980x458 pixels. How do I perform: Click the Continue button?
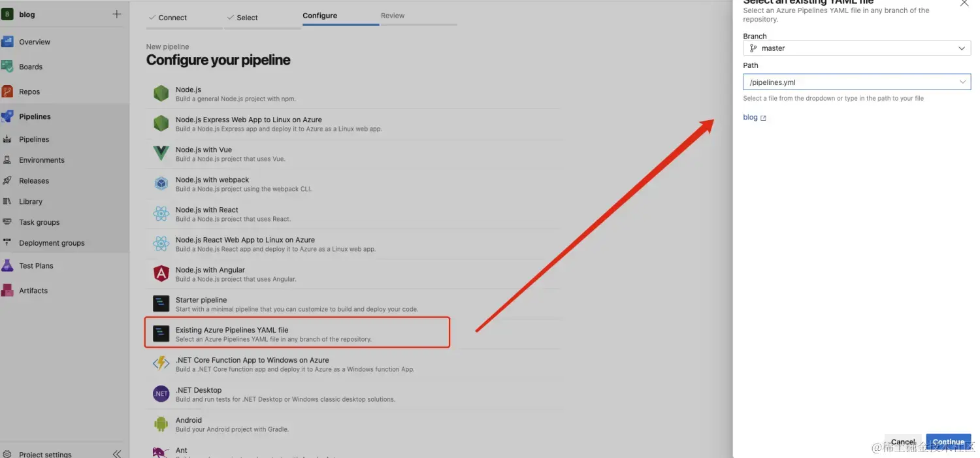point(948,442)
